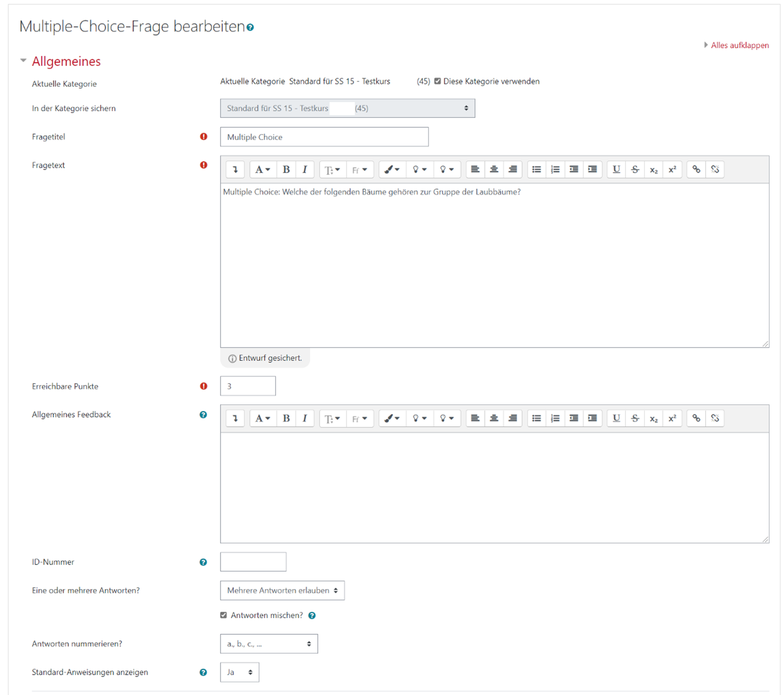
Task: Click Italic in the Fragetext editor toolbar
Action: click(305, 169)
